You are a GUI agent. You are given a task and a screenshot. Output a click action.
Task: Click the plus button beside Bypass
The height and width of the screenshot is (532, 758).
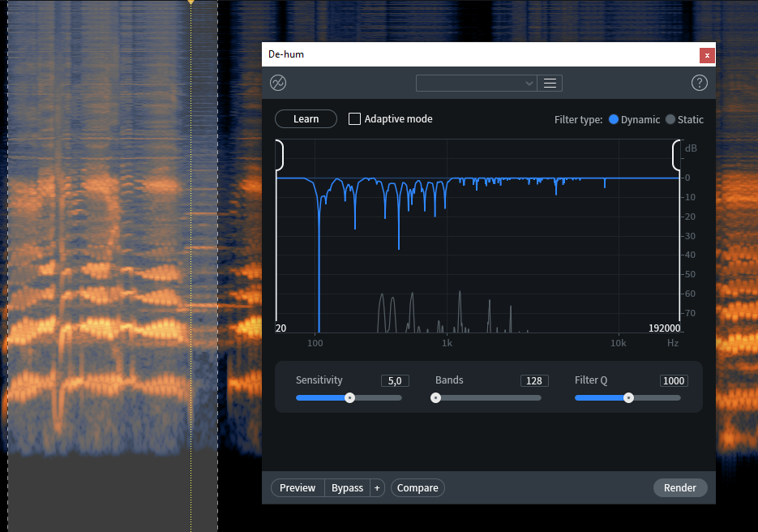pos(377,488)
